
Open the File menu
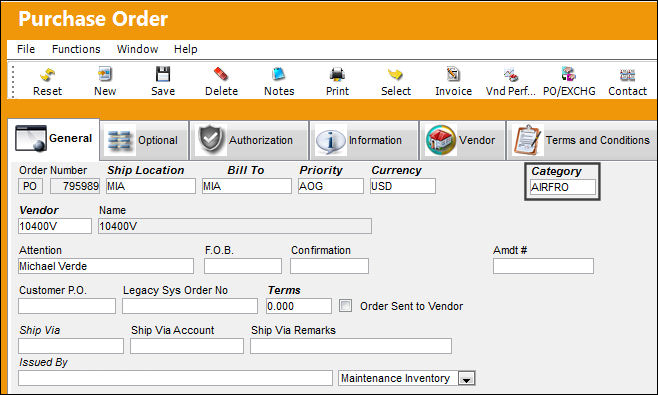point(26,49)
